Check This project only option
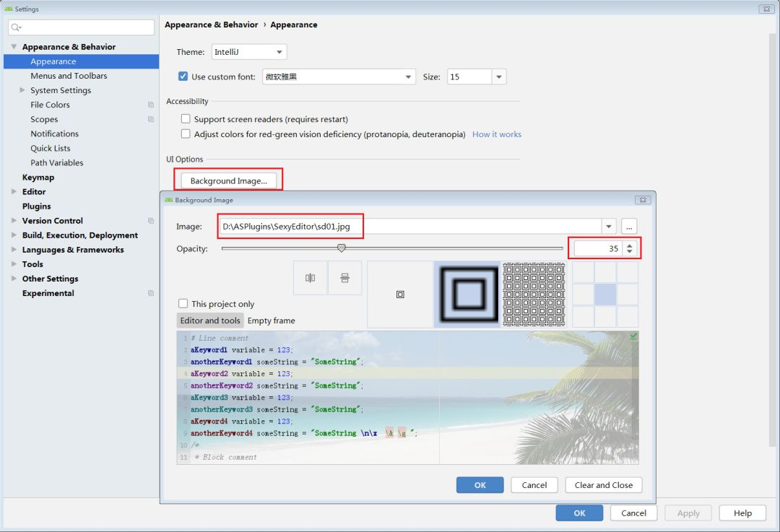Screen dimensions: 780x532 183,303
